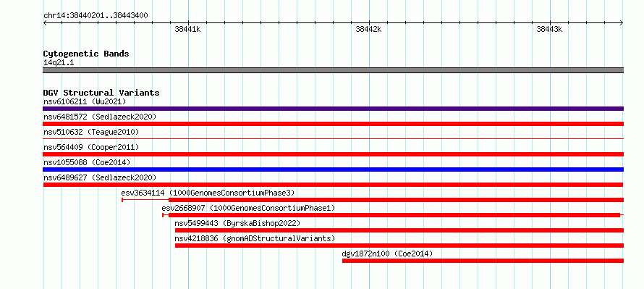The image size is (644, 289).
Task: Click the DGV Structural Variants track heading
Action: [101, 93]
